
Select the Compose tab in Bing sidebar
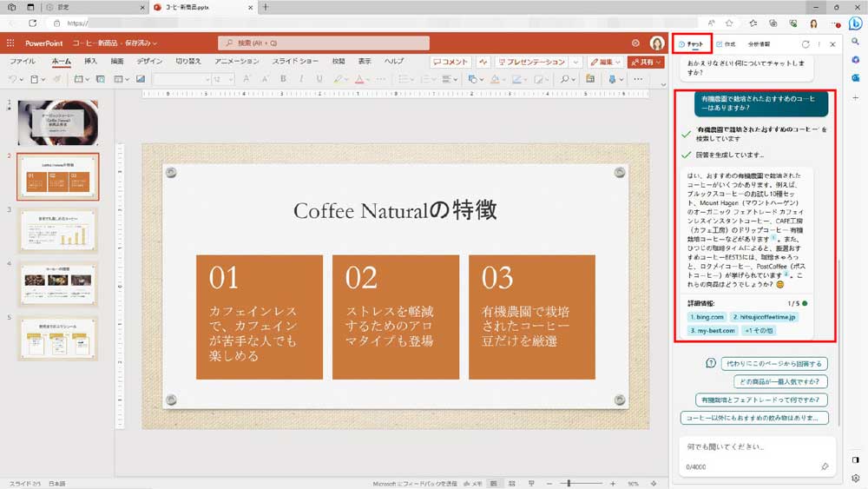(x=726, y=43)
